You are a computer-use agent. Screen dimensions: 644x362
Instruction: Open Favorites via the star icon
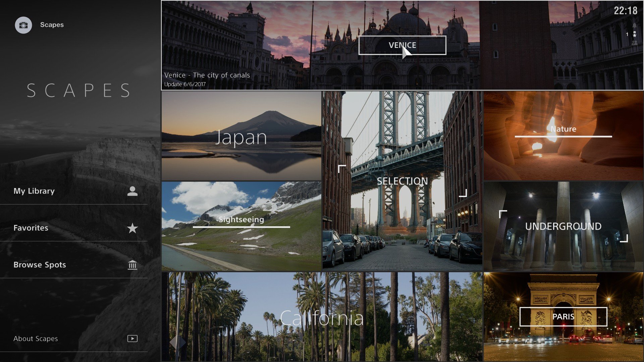132,228
